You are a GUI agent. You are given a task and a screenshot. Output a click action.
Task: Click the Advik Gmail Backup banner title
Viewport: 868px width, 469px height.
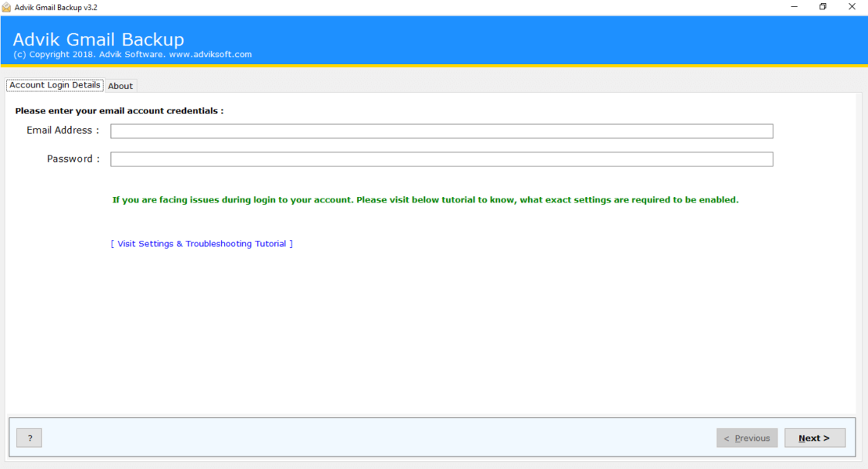(98, 39)
